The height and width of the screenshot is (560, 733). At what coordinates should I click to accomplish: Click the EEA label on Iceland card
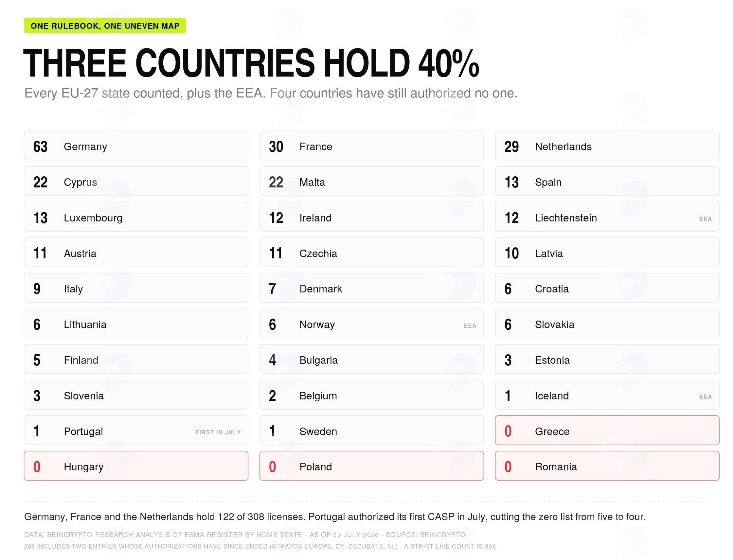point(705,397)
